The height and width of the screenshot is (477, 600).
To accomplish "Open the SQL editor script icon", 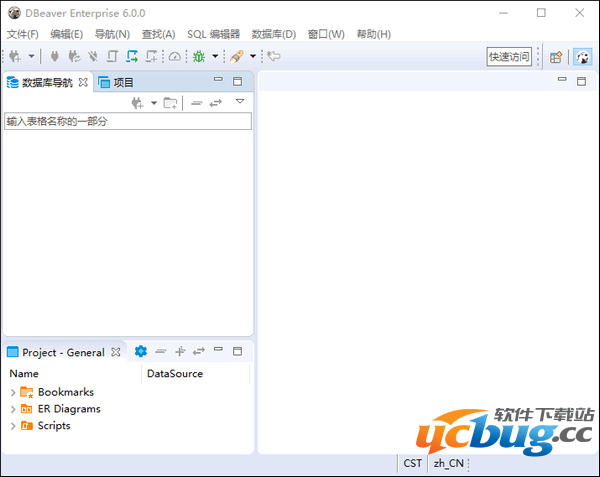I will [x=112, y=57].
